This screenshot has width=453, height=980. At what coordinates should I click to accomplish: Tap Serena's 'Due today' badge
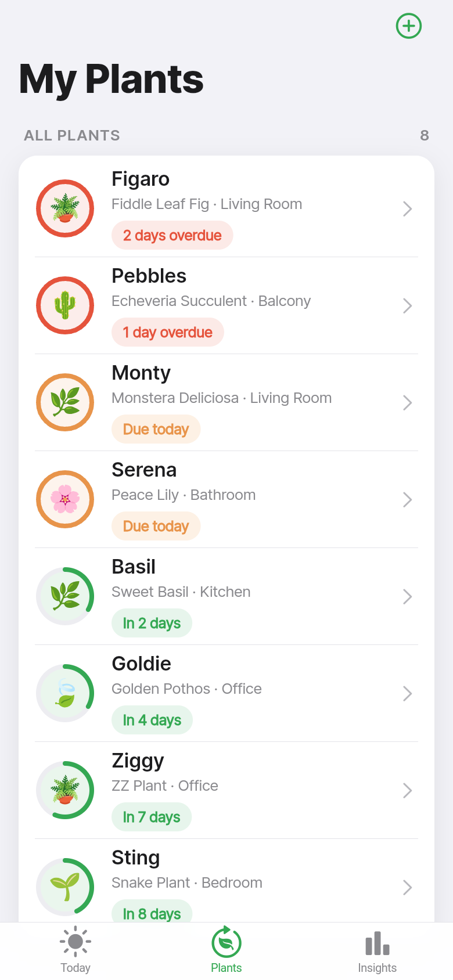156,527
